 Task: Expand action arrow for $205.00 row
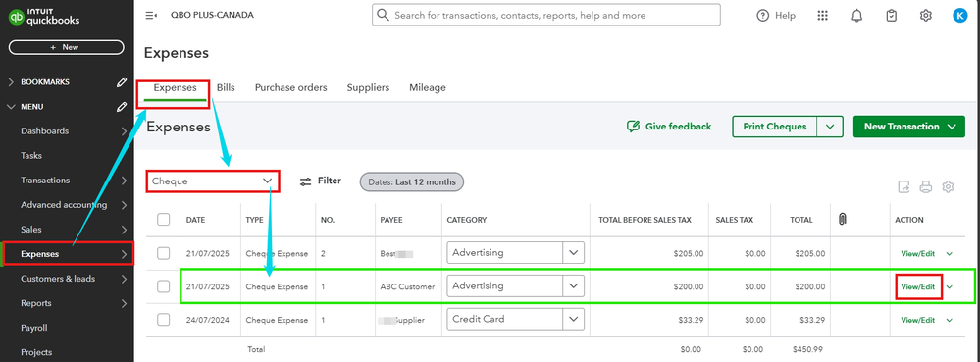(x=950, y=254)
